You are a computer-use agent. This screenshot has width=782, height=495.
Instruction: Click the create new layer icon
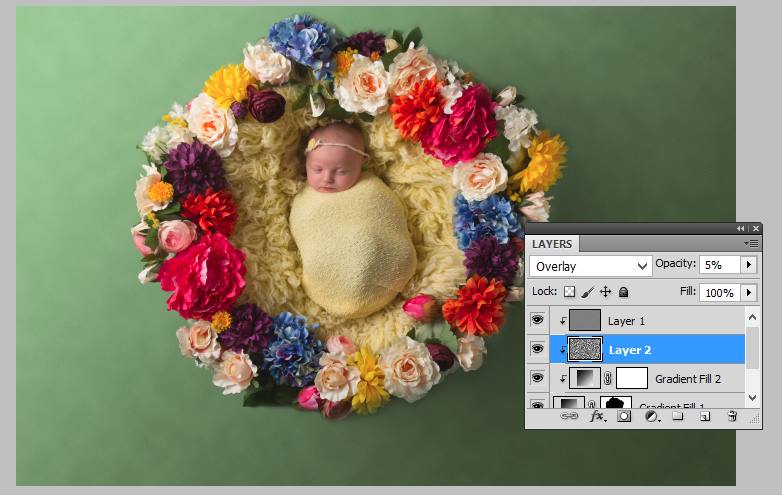705,416
